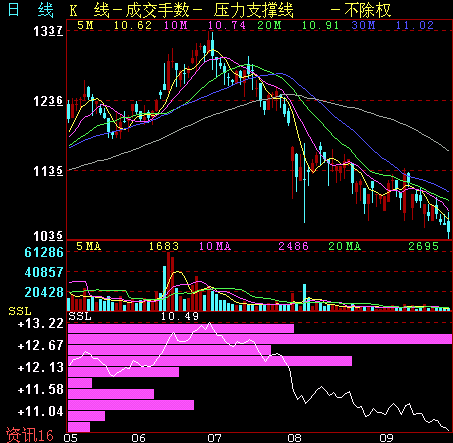The width and height of the screenshot is (453, 443).
Task: Click the 09 month marker on time axis
Action: [387, 438]
